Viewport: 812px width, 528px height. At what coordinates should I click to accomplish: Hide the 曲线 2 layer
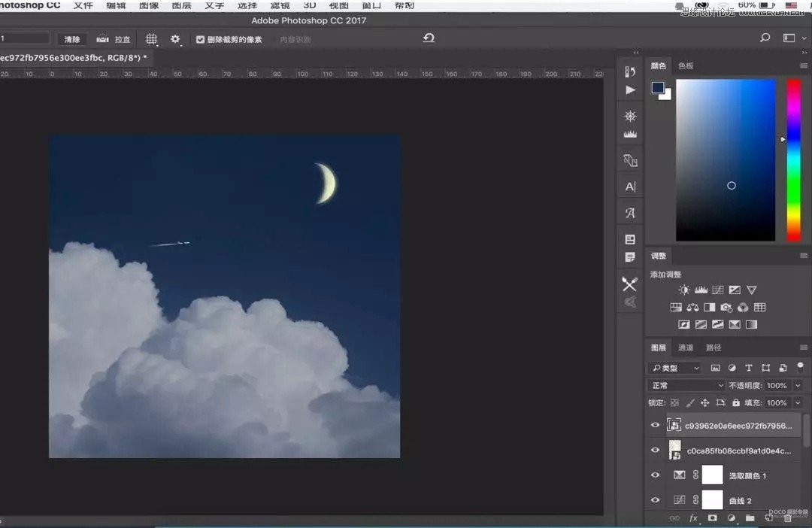click(655, 500)
